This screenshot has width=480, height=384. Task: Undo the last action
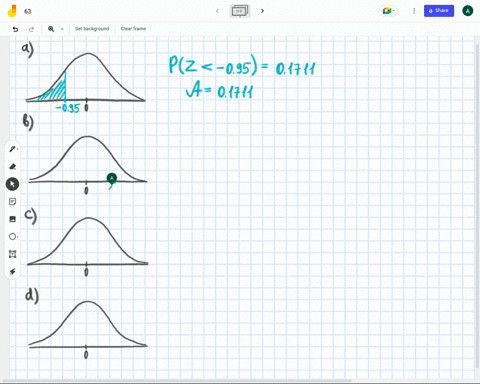pos(15,29)
